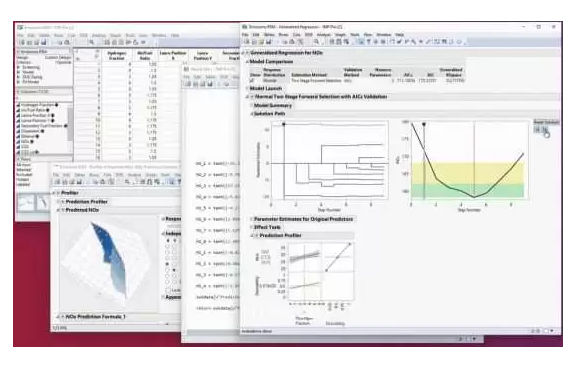
Task: Open Window menu in Generalized Regression window
Action: coord(384,35)
